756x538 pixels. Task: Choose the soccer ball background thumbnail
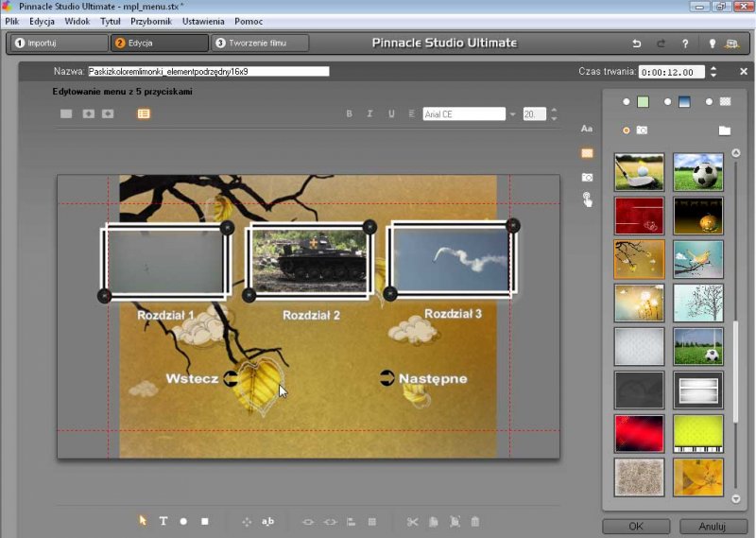(698, 172)
